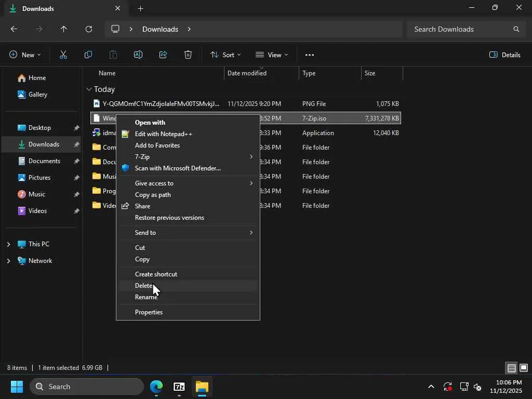The height and width of the screenshot is (399, 532).
Task: Click the Rename icon in toolbar
Action: coord(138,55)
